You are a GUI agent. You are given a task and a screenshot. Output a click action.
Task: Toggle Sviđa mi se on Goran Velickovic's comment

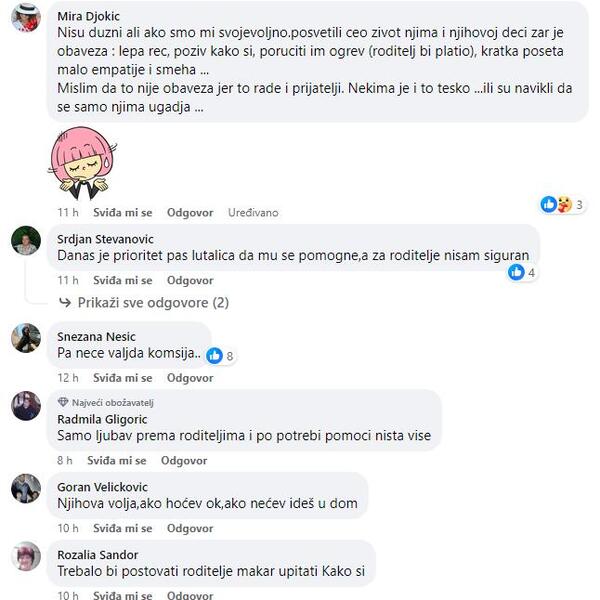coord(122,528)
